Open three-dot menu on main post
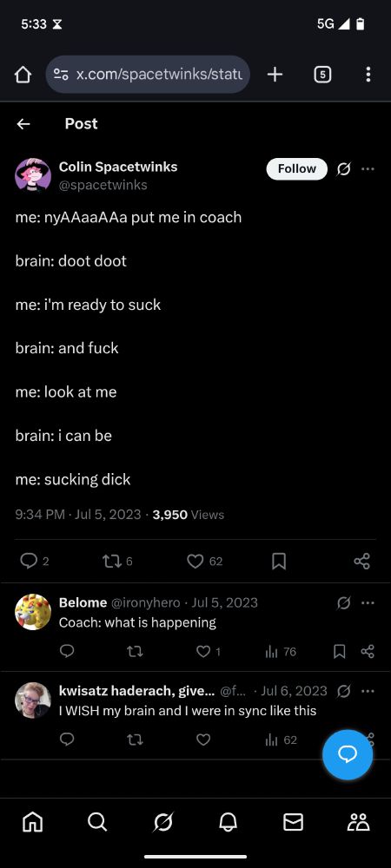This screenshot has width=391, height=868. coord(368,169)
